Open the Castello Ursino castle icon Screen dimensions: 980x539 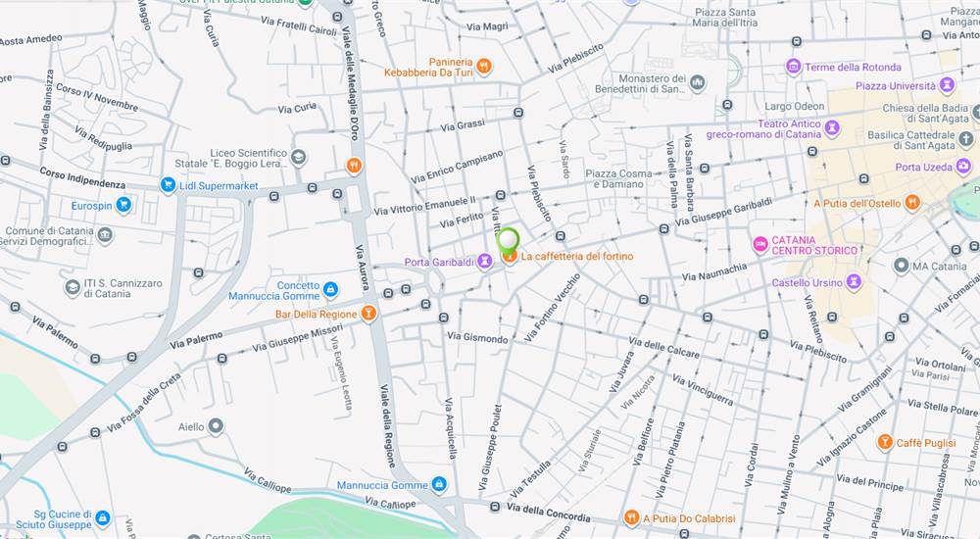tap(854, 282)
